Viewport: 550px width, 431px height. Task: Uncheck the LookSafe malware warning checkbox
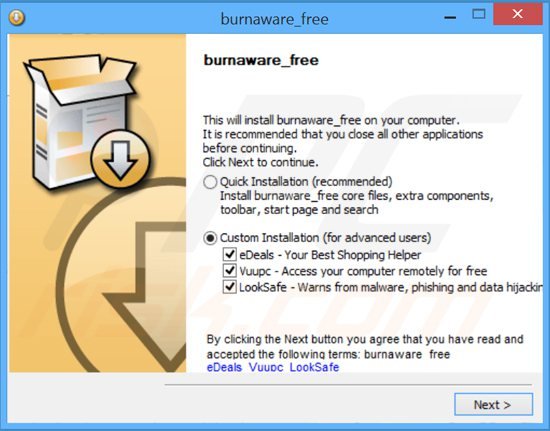[229, 287]
